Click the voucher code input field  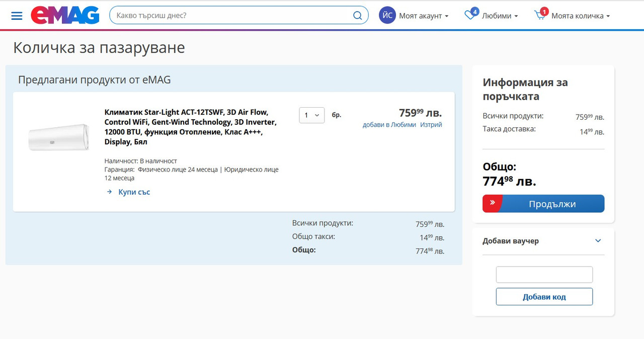pyautogui.click(x=544, y=275)
